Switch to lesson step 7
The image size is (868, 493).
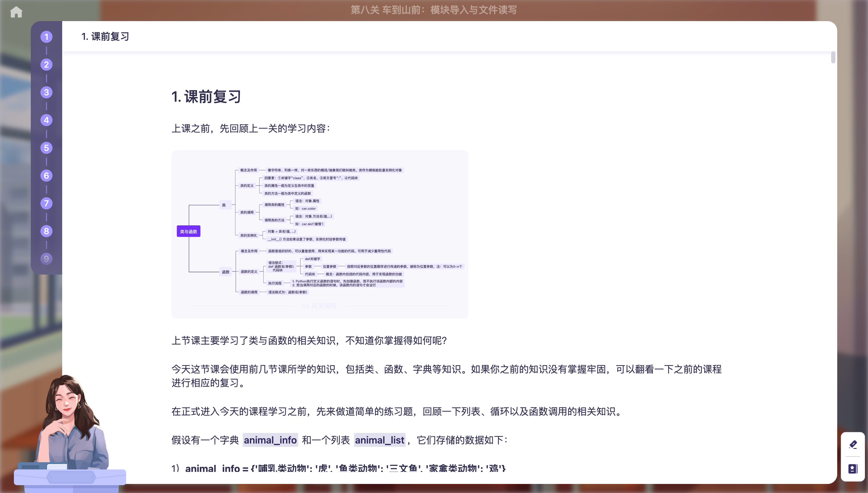pos(46,203)
